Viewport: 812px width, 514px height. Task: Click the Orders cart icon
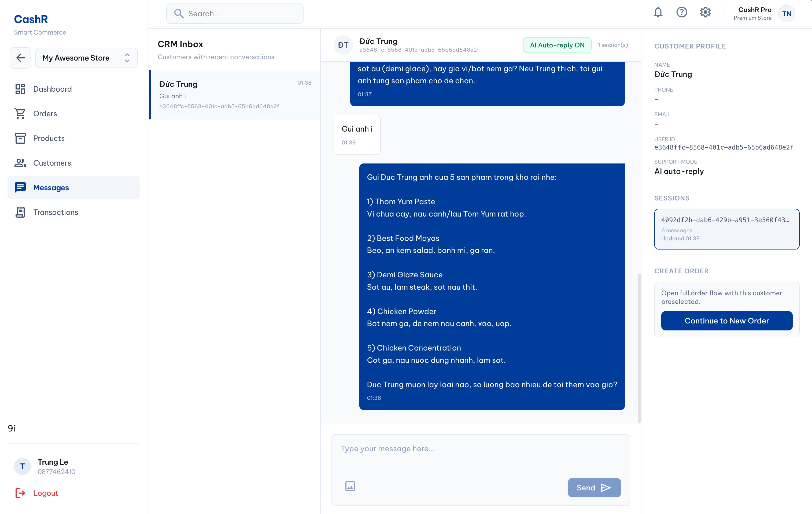(x=20, y=114)
